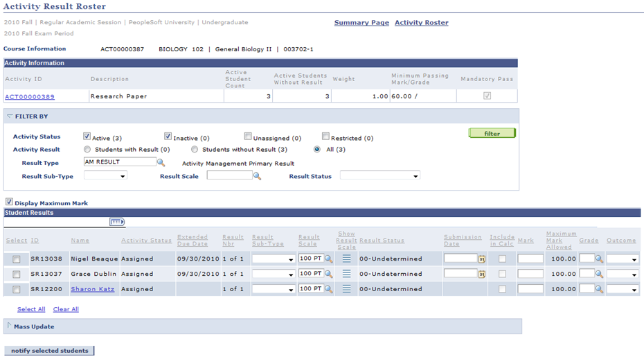This screenshot has height=357, width=644.
Task: Select Students without Result radio button
Action: pyautogui.click(x=195, y=149)
